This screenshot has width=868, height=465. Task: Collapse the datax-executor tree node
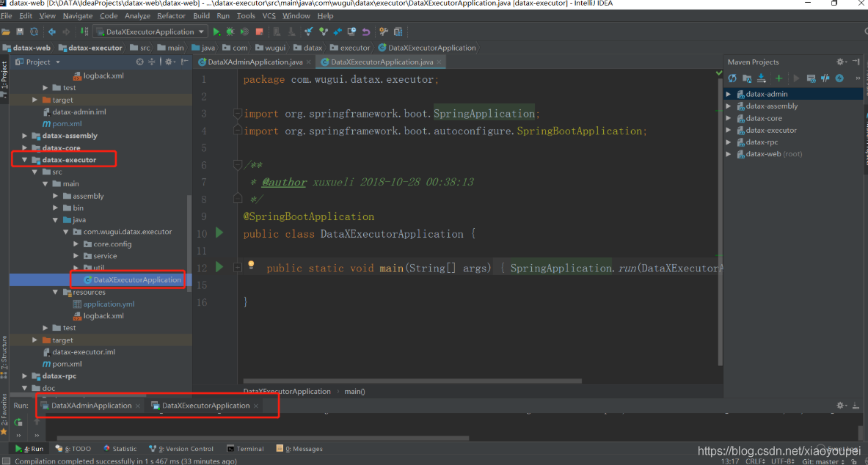coord(24,160)
